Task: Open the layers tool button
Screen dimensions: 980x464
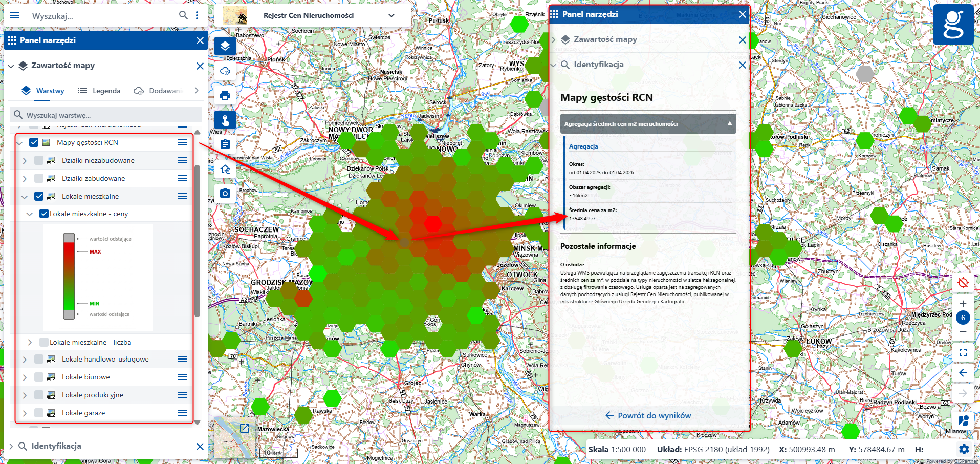Action: [225, 46]
